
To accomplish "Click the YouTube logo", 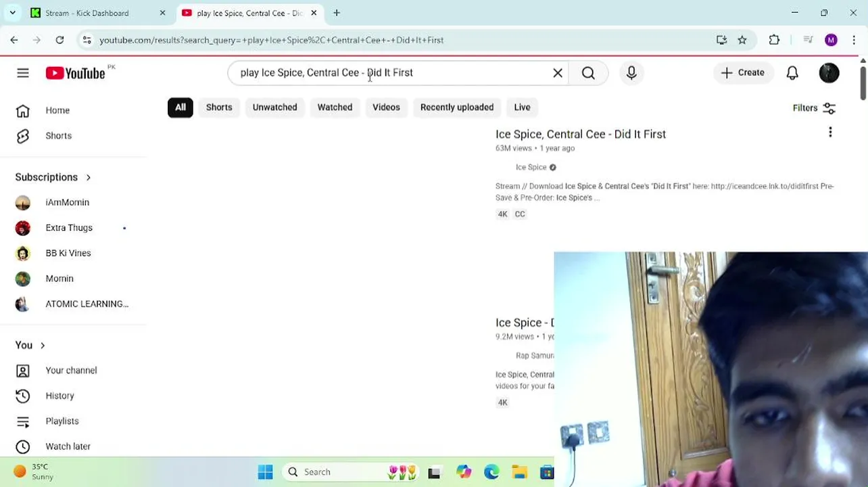I will point(76,73).
